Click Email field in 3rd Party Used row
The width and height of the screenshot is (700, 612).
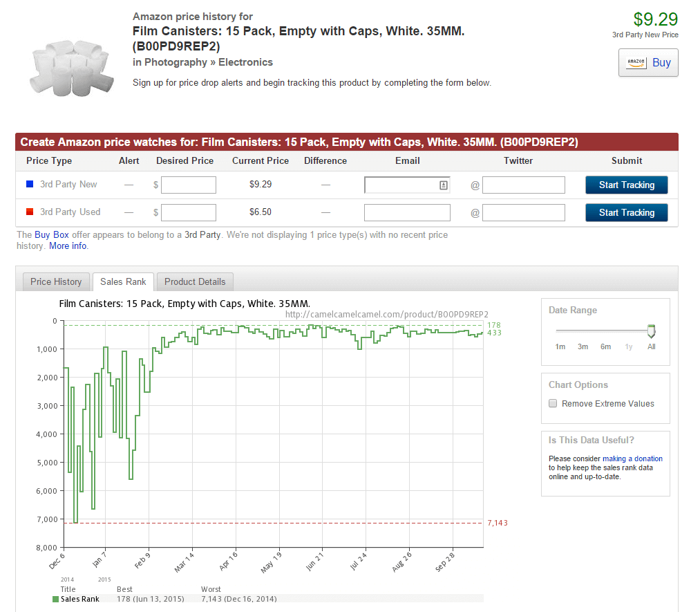(x=407, y=212)
